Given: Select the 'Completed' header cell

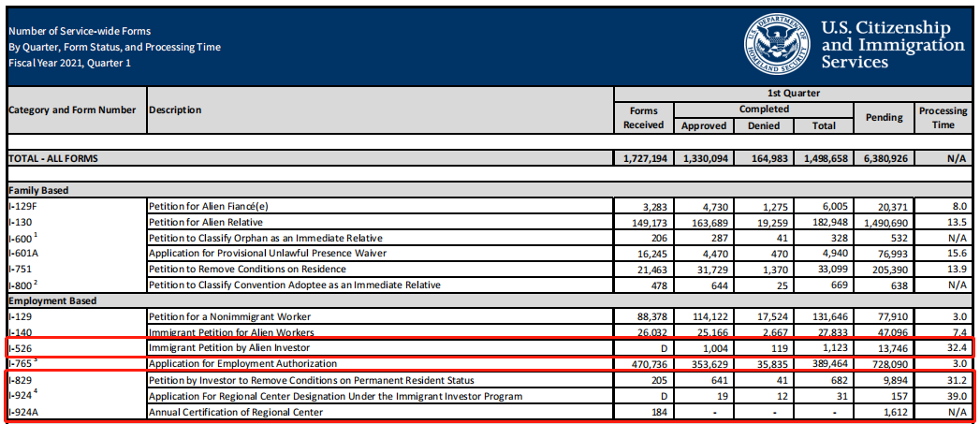Looking at the screenshot, I should (765, 110).
